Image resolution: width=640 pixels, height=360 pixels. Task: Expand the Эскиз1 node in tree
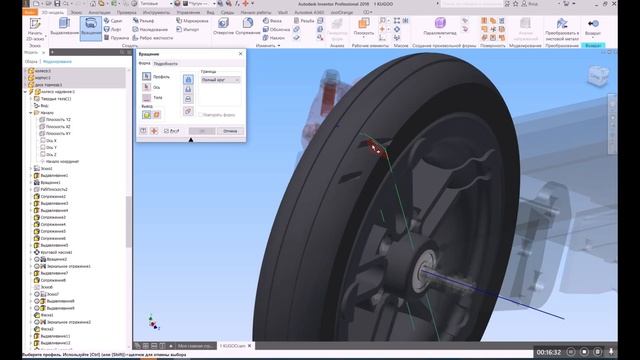pos(31,168)
